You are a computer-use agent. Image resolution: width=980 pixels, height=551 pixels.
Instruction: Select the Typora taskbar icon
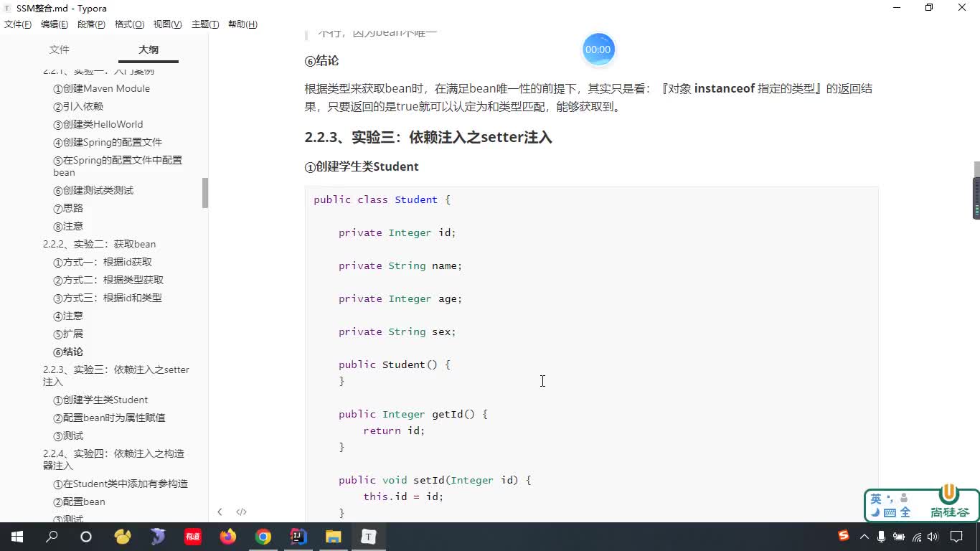(368, 537)
